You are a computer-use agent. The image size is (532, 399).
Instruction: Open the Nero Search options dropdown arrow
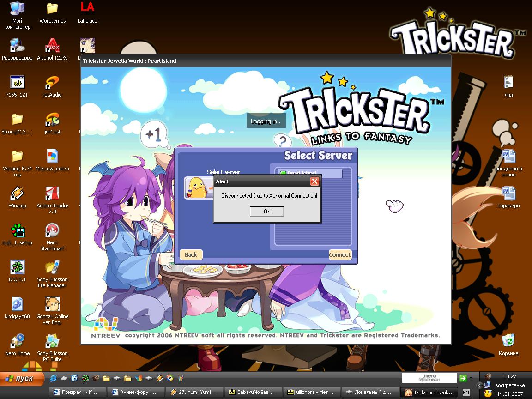pyautogui.click(x=471, y=378)
